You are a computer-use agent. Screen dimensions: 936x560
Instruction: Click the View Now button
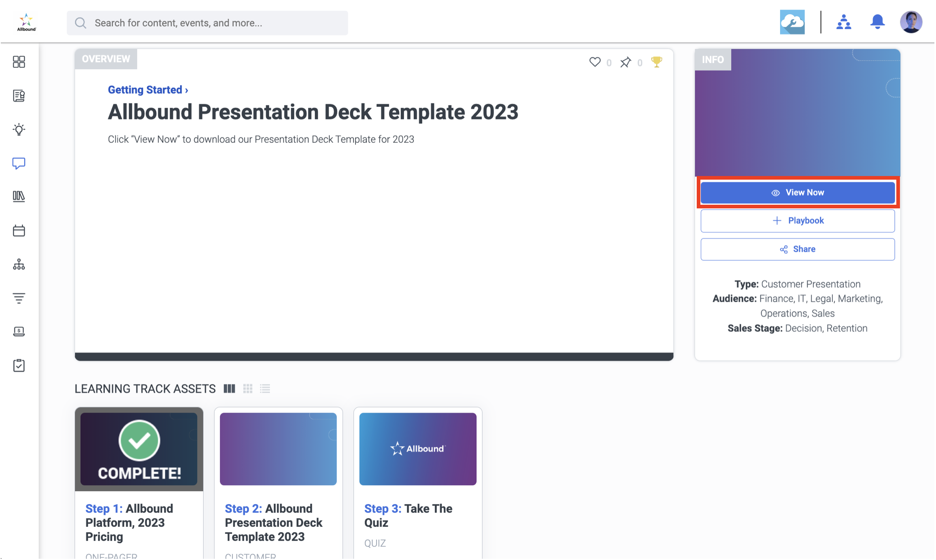click(798, 193)
